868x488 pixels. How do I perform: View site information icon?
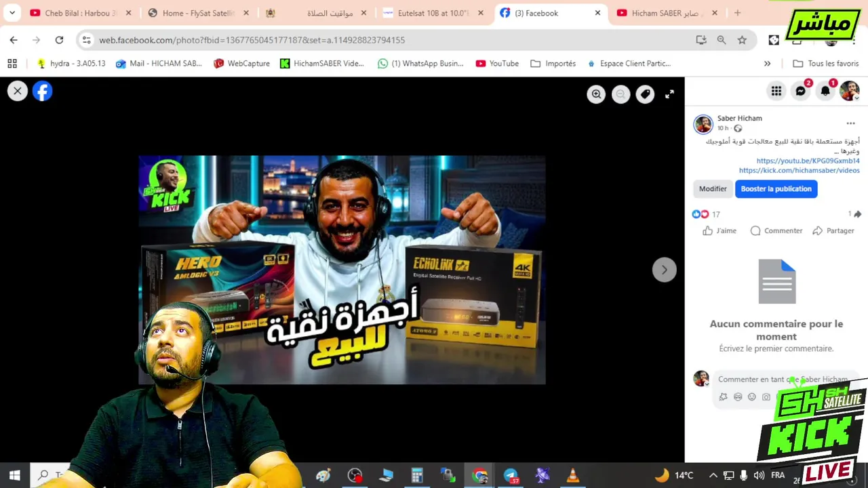[86, 40]
